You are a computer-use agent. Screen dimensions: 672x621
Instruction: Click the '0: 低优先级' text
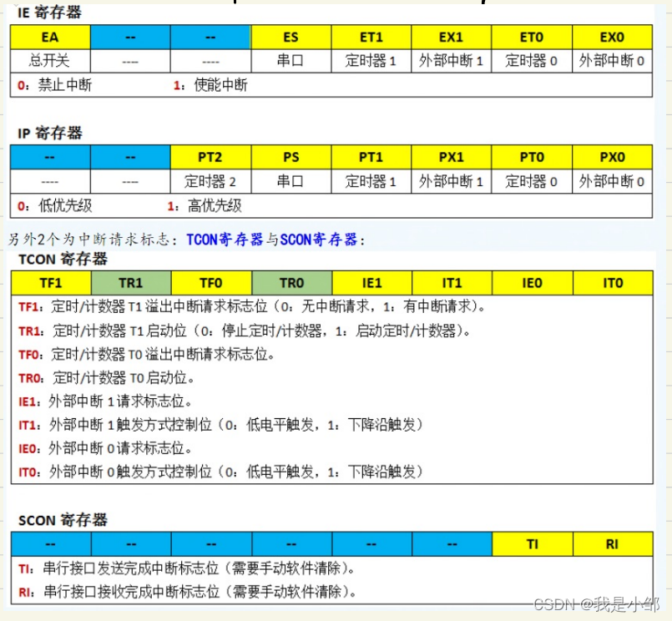[54, 206]
